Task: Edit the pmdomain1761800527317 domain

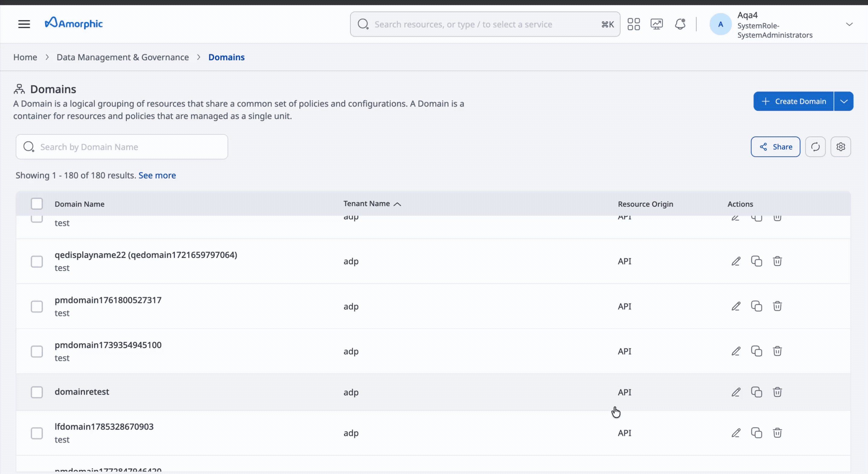Action: (736, 306)
